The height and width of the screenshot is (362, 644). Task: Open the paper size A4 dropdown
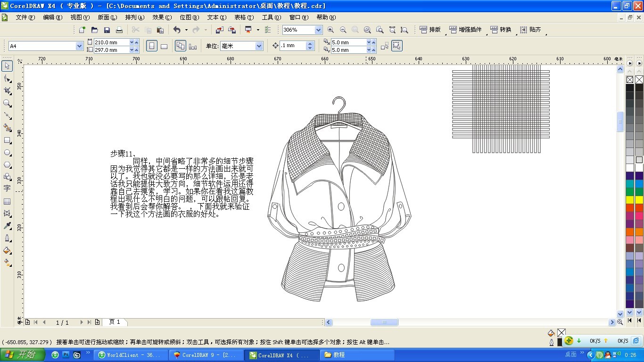[x=79, y=46]
